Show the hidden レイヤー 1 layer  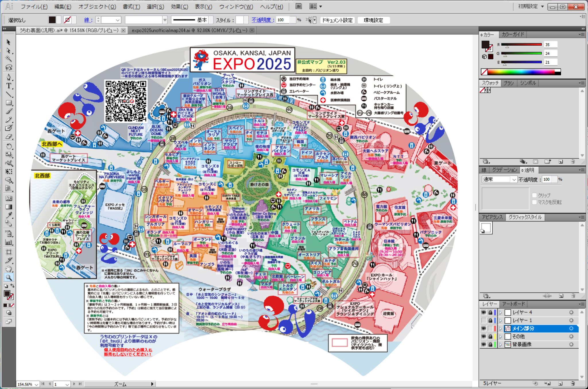click(484, 320)
